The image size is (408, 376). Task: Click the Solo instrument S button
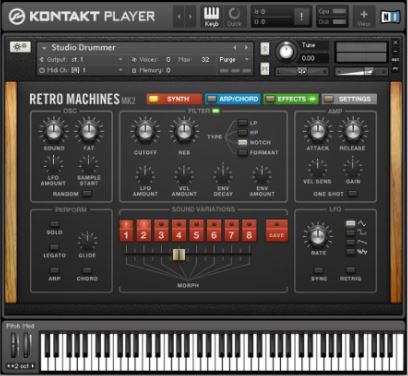(x=265, y=49)
